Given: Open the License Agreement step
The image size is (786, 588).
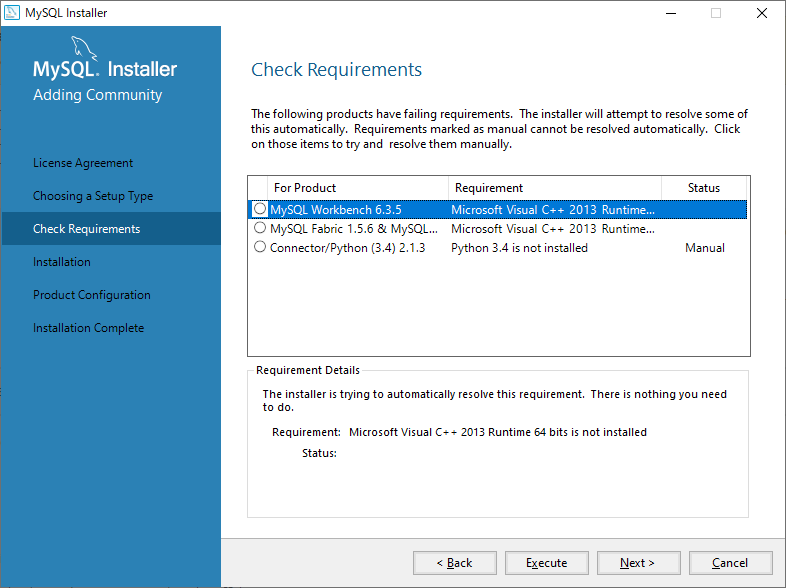Looking at the screenshot, I should tap(83, 163).
